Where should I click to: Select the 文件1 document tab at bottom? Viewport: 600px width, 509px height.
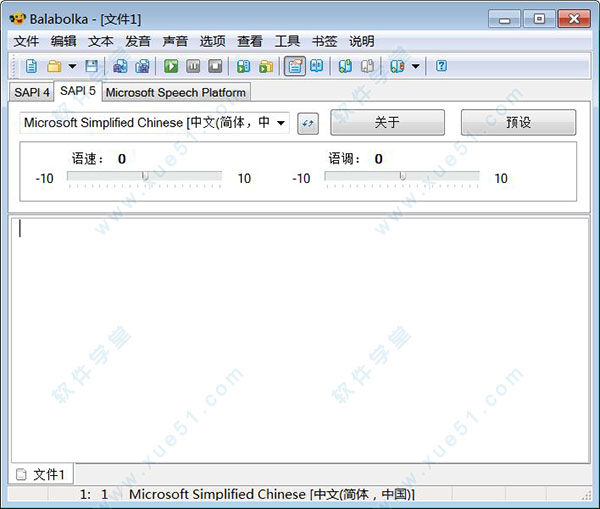41,475
